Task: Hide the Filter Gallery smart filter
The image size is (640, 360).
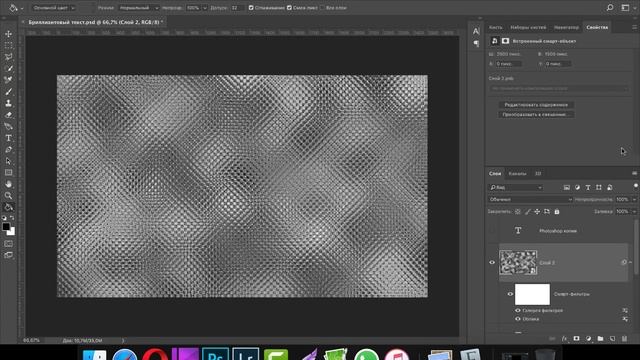Action: [x=518, y=311]
